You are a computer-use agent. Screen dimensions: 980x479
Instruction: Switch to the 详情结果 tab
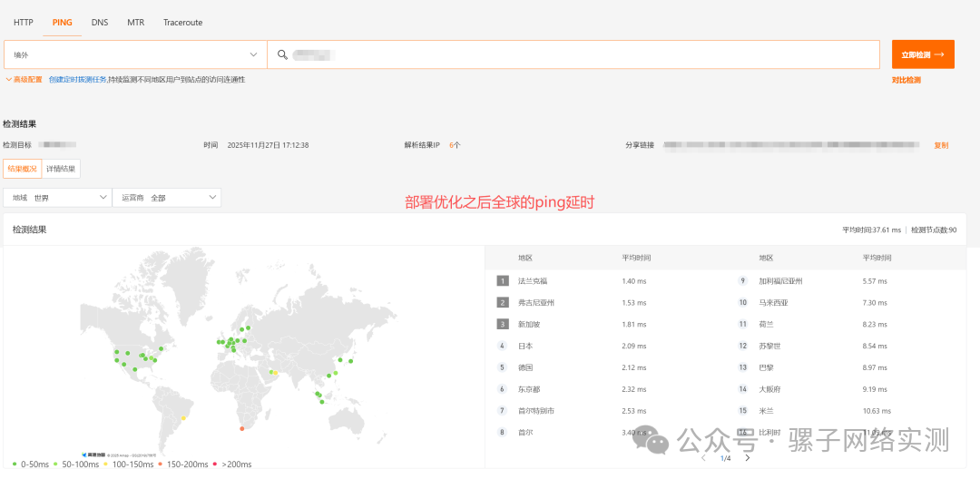[x=61, y=169]
